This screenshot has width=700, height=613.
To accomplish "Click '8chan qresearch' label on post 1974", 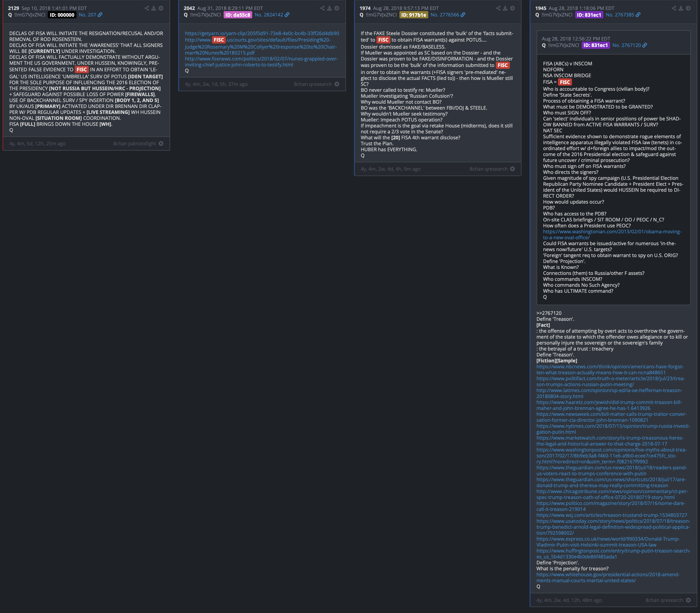I will [x=489, y=169].
